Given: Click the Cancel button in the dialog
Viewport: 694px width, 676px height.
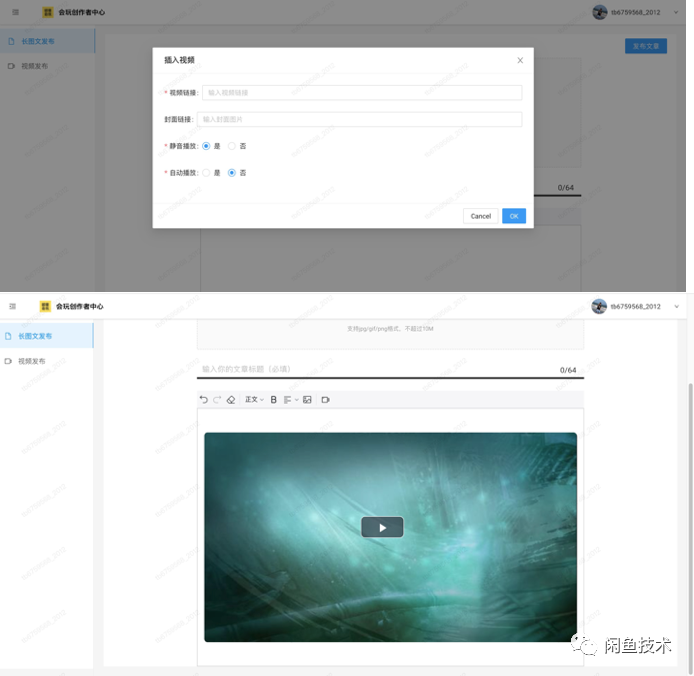Looking at the screenshot, I should (480, 216).
